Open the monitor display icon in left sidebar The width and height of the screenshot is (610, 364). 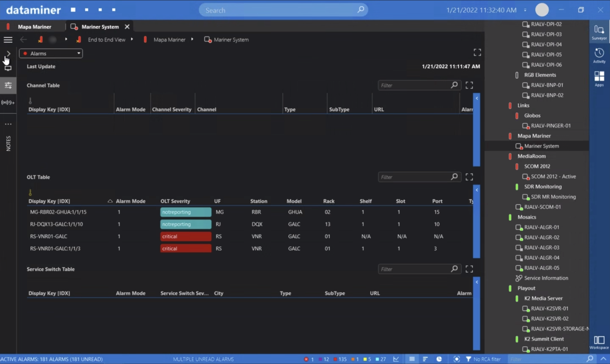point(8,68)
